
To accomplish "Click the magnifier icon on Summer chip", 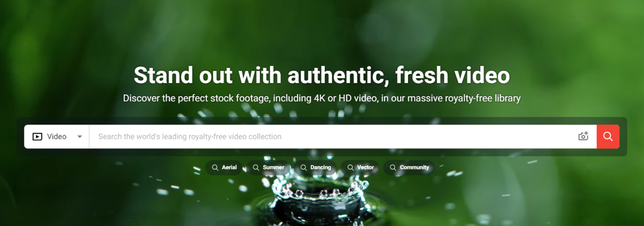I will tap(256, 168).
